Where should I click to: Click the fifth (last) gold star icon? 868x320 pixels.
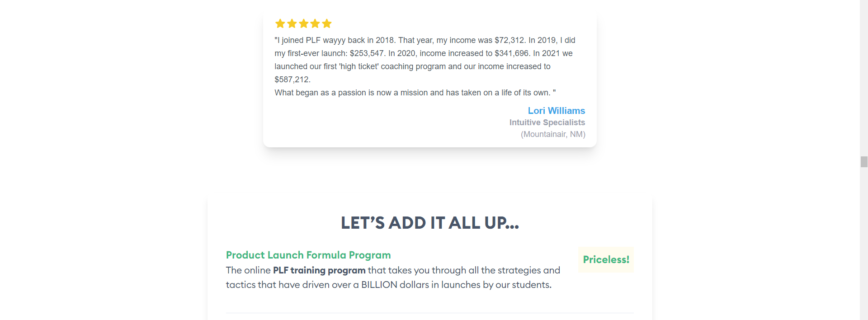tap(327, 24)
